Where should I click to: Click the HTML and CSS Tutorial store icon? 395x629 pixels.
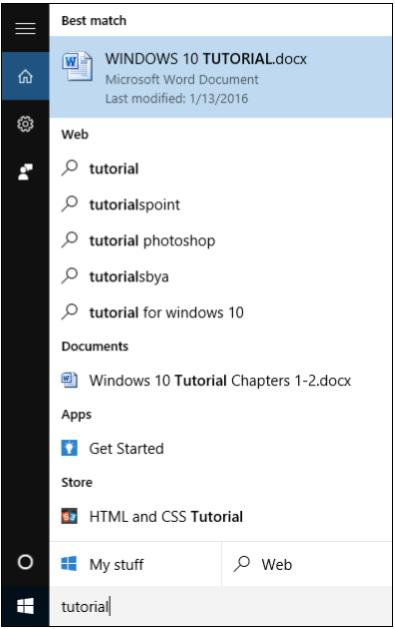(69, 516)
